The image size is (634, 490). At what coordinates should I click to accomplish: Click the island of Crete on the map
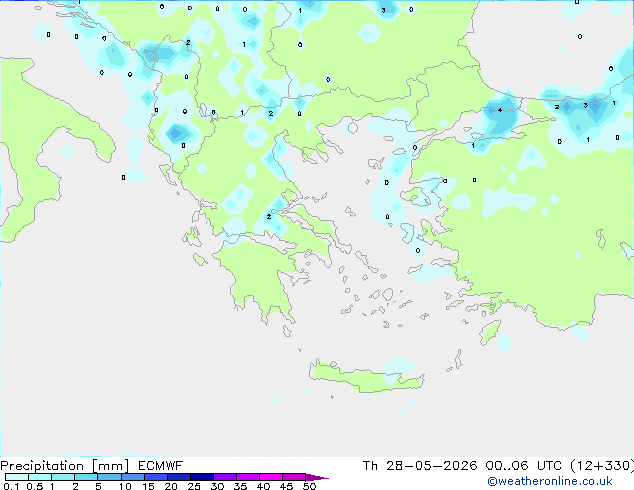point(366,377)
